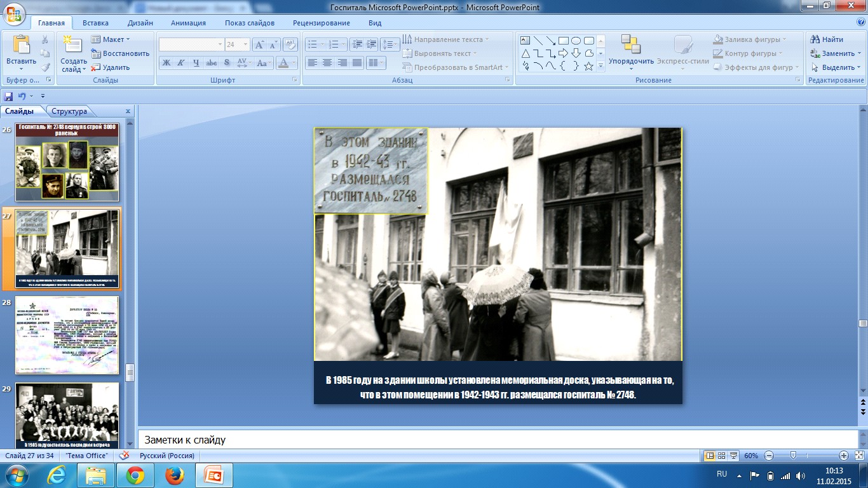
Task: Select slide 28 thumbnail
Action: (x=67, y=335)
